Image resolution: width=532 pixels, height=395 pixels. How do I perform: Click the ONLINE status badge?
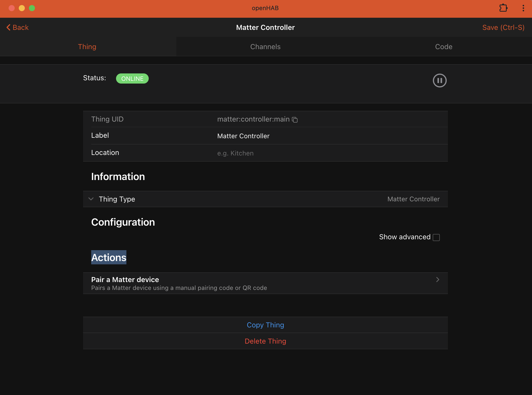132,78
